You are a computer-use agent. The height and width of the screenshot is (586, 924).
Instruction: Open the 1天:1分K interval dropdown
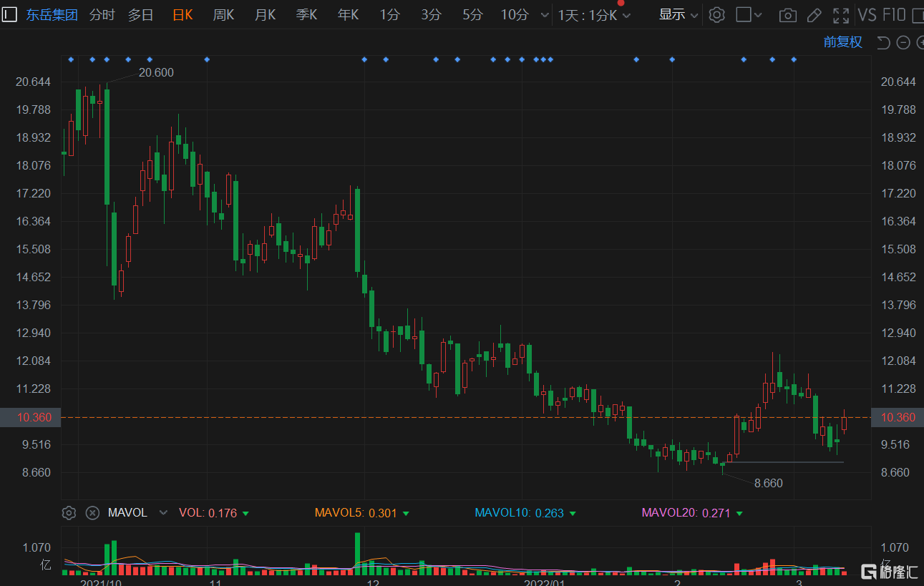pyautogui.click(x=594, y=15)
